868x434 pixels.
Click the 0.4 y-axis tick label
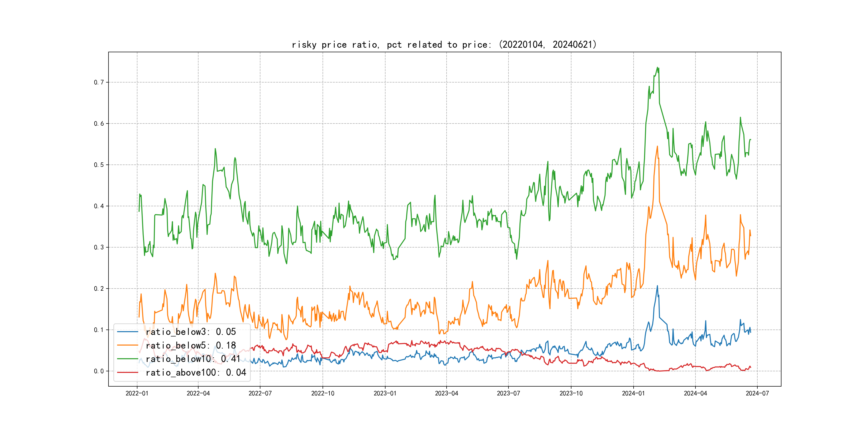(99, 206)
